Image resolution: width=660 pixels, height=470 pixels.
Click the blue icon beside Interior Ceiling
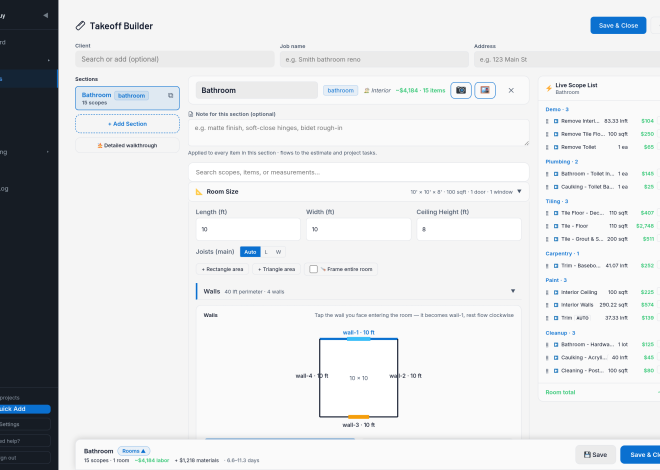tap(556, 292)
